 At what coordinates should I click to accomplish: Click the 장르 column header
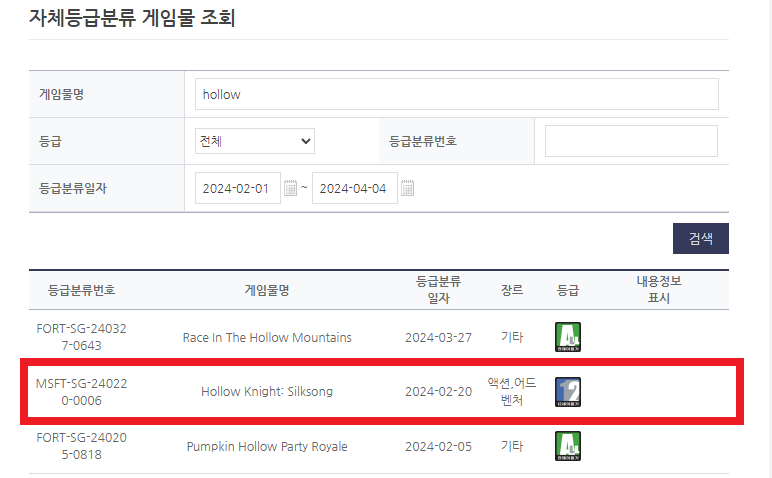(x=512, y=290)
